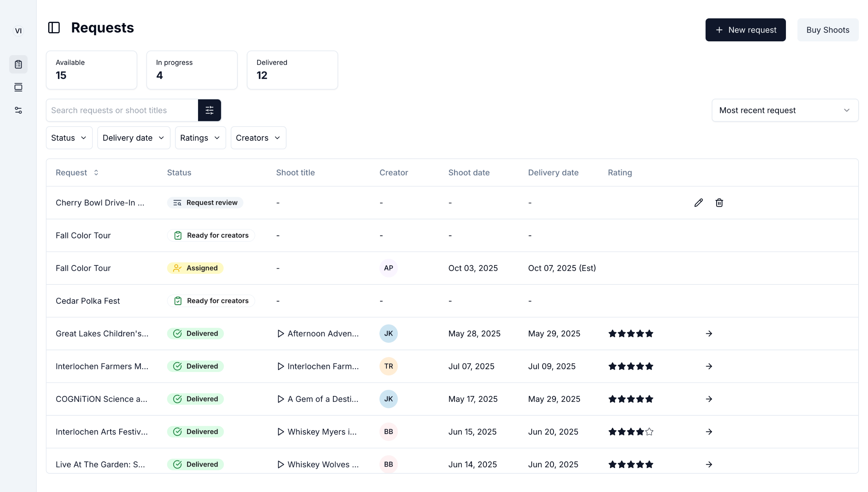868x492 pixels.
Task: Open details arrow for Interlochen Farmers Market row
Action: point(709,367)
